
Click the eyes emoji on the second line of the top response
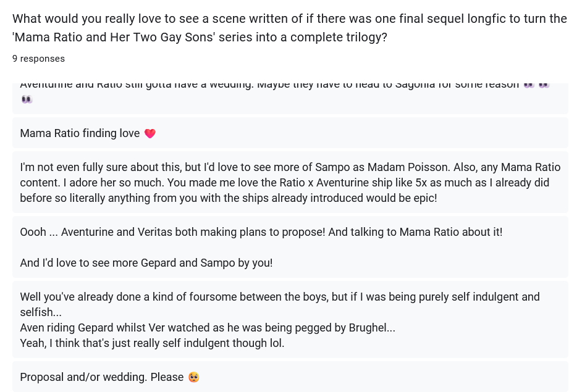tap(27, 99)
